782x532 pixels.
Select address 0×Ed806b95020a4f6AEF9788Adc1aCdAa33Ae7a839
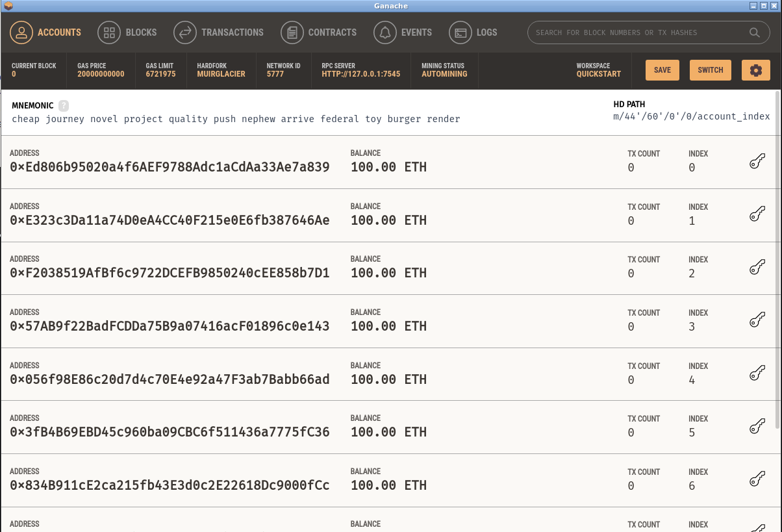[170, 168]
